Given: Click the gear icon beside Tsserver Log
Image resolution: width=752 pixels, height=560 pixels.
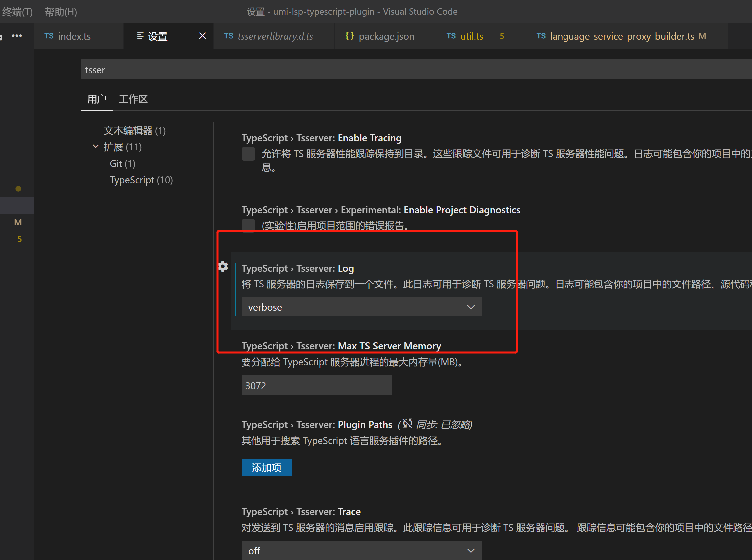Looking at the screenshot, I should click(223, 267).
